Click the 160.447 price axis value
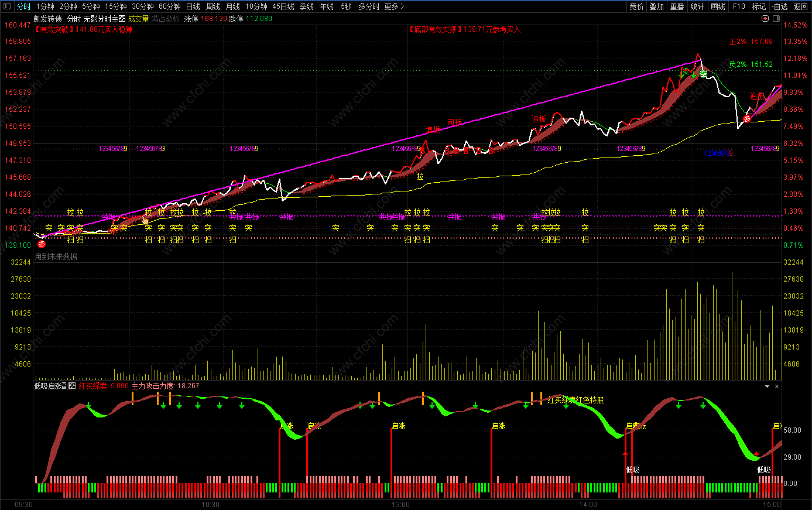812x510 pixels. click(x=18, y=25)
